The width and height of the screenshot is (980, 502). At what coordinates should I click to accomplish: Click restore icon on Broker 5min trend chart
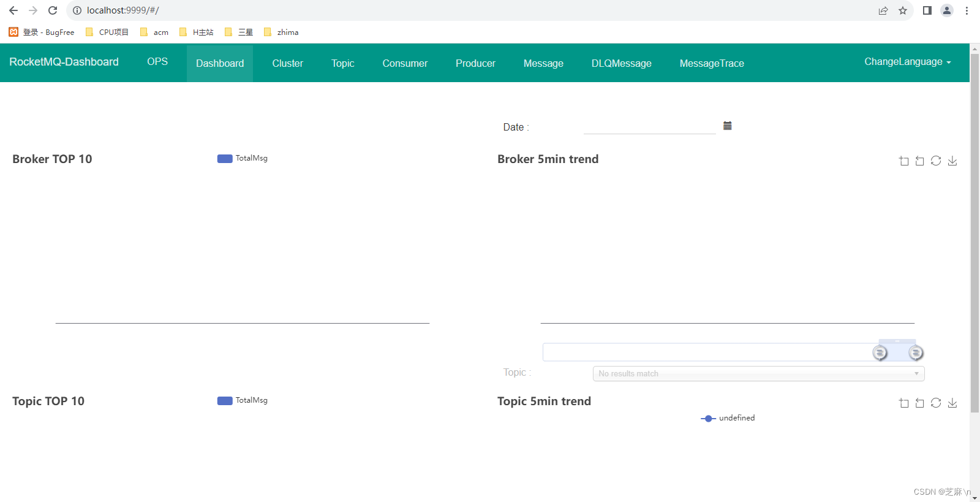coord(936,161)
